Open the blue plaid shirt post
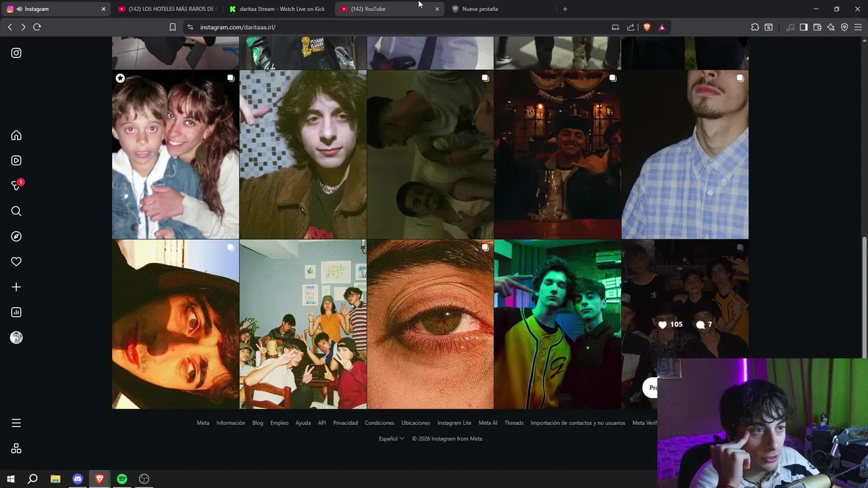868x488 pixels. coord(685,155)
